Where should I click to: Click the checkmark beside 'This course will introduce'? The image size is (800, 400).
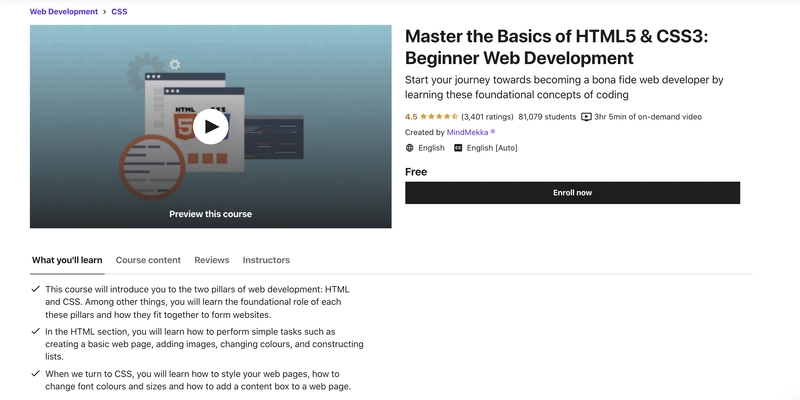coord(35,289)
